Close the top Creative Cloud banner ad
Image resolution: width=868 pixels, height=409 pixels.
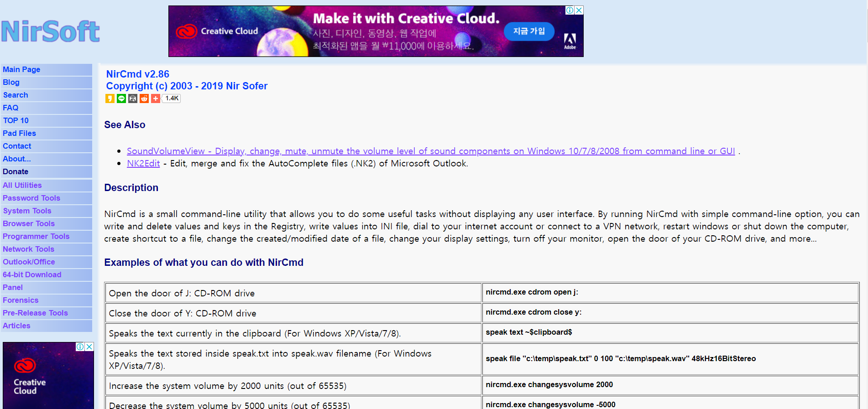579,10
